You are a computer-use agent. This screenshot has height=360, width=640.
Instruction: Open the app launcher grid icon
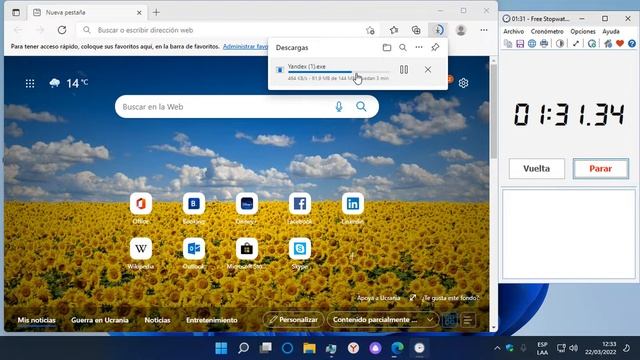(x=30, y=84)
